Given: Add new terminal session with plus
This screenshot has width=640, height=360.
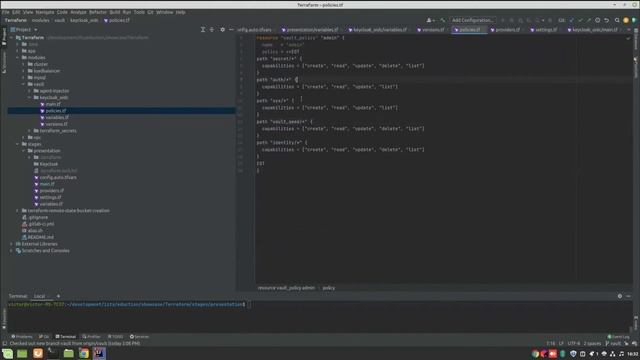Looking at the screenshot, I should tap(58, 296).
